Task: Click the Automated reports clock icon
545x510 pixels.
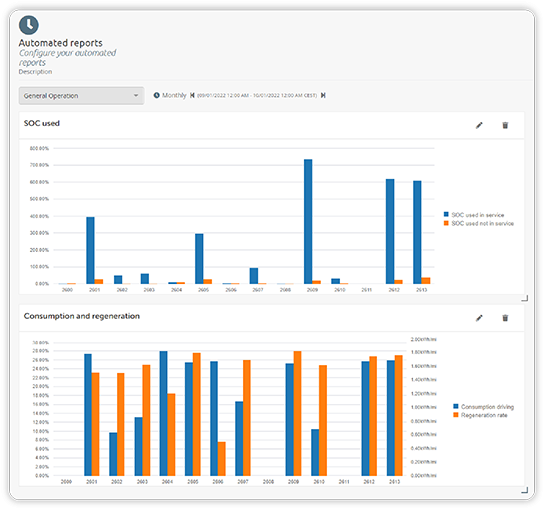Action: (29, 25)
